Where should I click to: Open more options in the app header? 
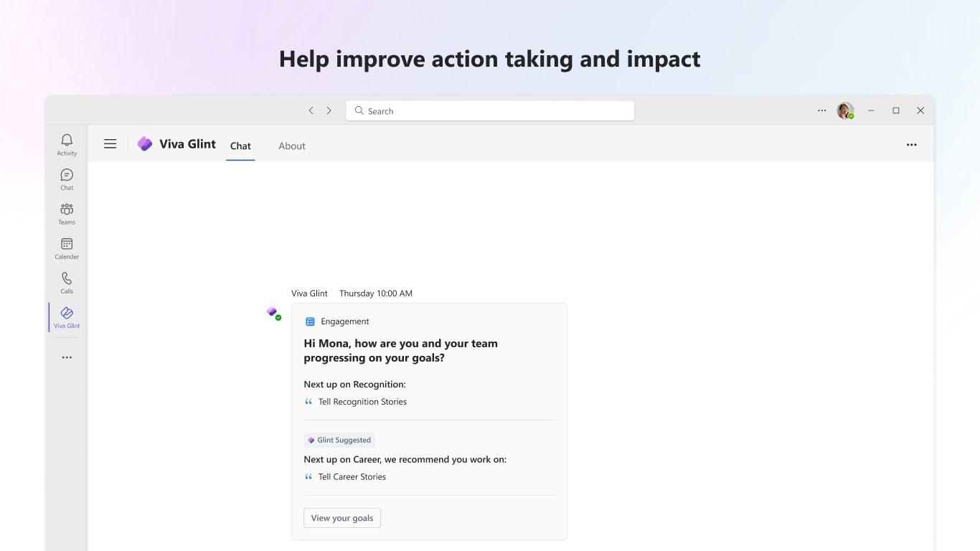[x=912, y=145]
